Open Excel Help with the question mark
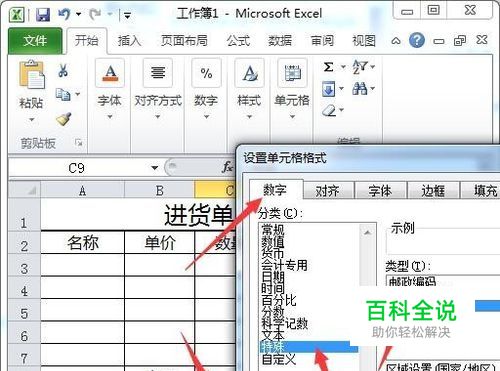This screenshot has width=500, height=371. [x=417, y=40]
